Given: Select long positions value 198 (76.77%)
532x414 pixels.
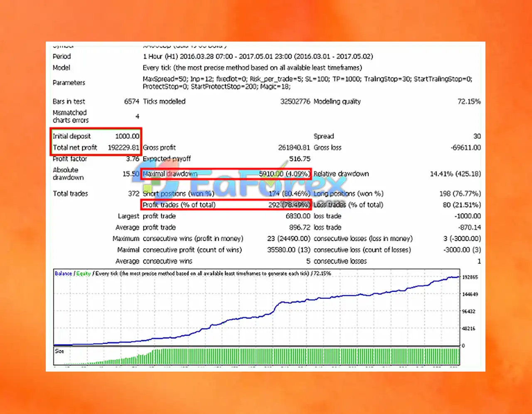Looking at the screenshot, I should 460,193.
